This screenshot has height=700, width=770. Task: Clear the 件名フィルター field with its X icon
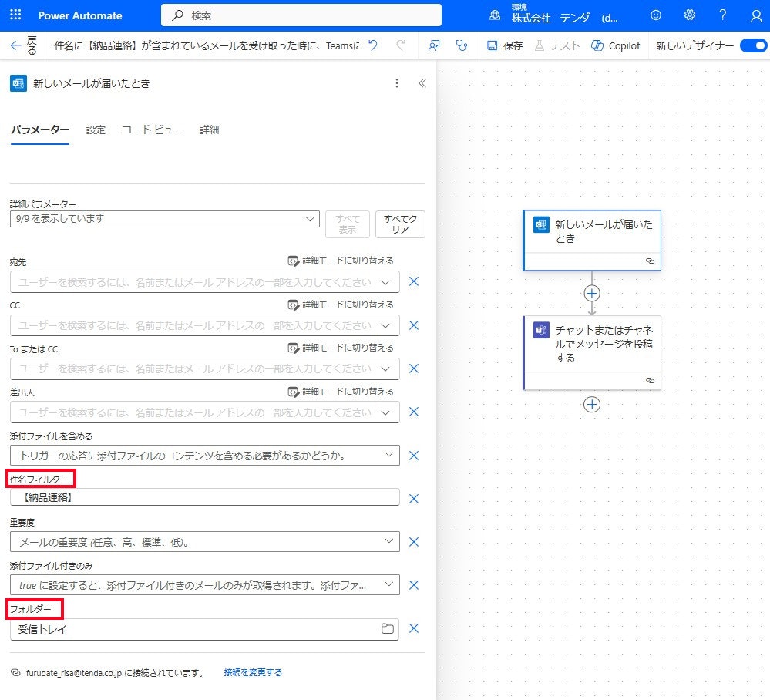[x=414, y=497]
